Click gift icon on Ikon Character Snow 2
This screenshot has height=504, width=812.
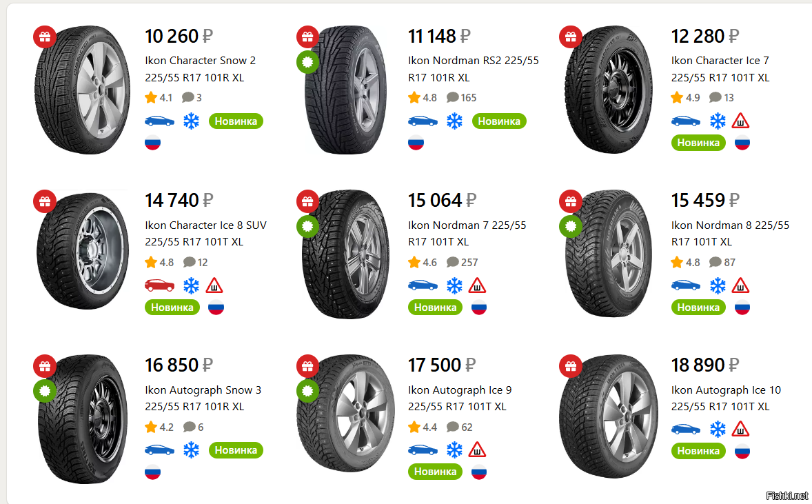click(45, 37)
